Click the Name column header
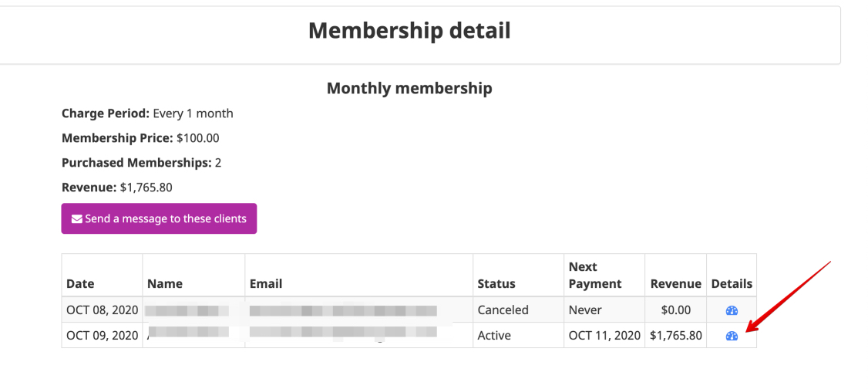This screenshot has width=868, height=389. [x=165, y=284]
